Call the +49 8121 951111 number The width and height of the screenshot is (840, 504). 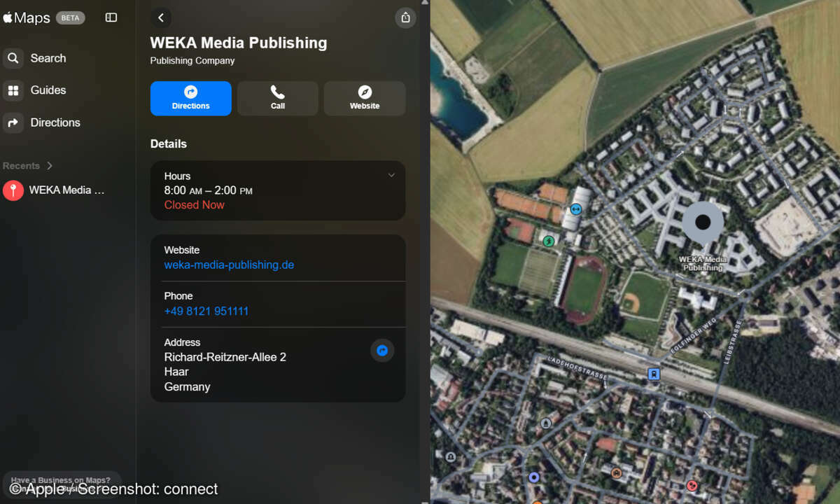[206, 311]
